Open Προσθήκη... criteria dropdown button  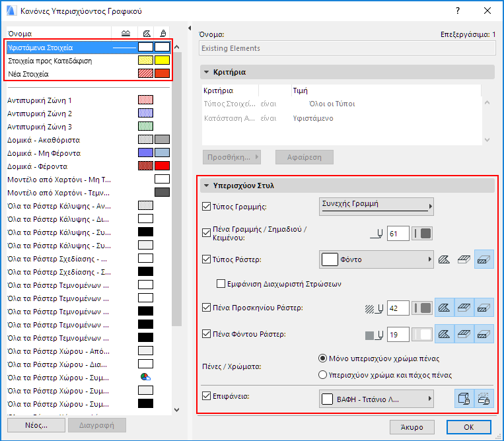[232, 157]
